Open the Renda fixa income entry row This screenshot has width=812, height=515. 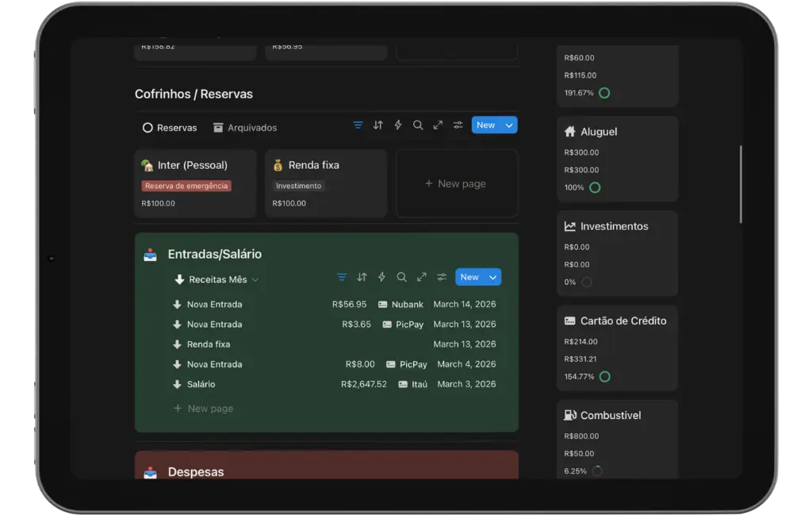[x=335, y=344]
